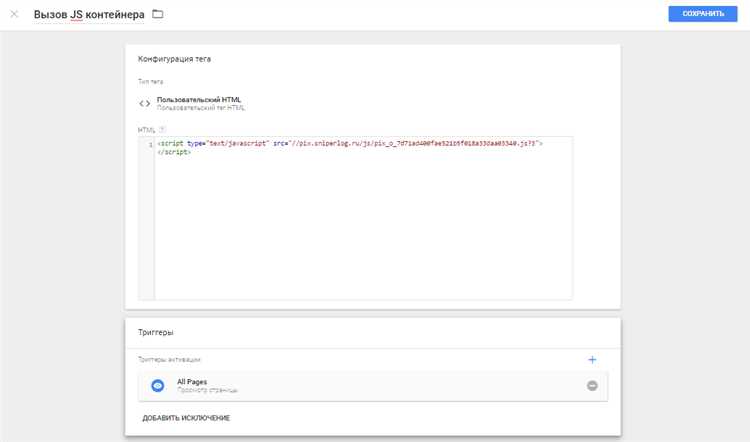
Task: Click the closing </script> tag line
Action: (x=174, y=152)
